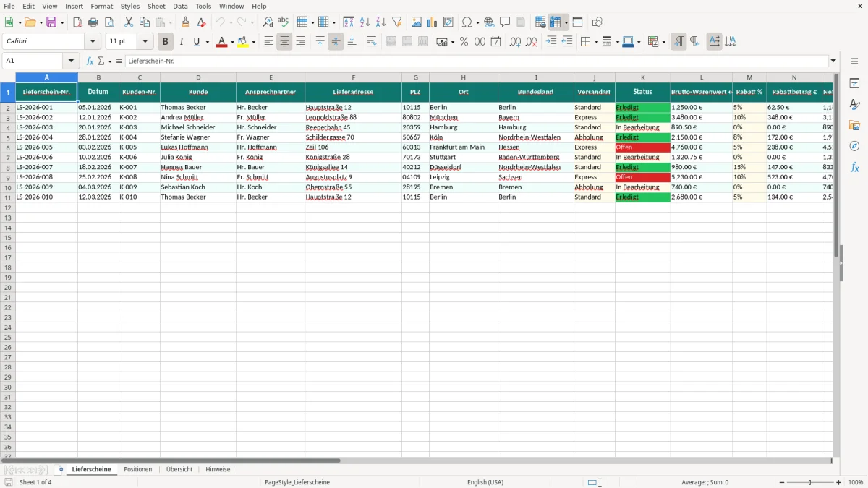This screenshot has height=488, width=868.
Task: Apply the yellow background color
Action: pos(243,42)
